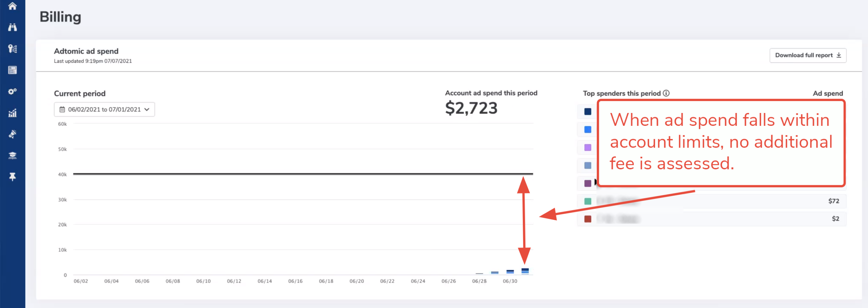Click Download full report button
Image resolution: width=868 pixels, height=308 pixels.
coord(808,55)
